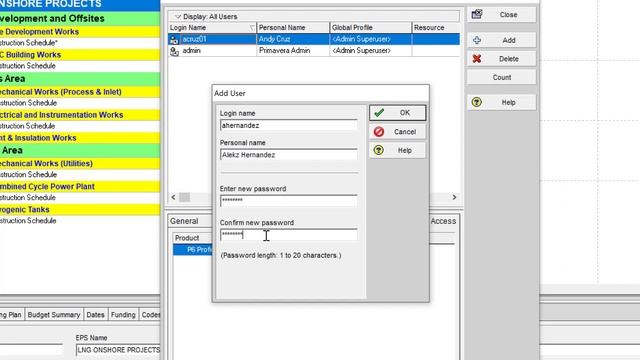Click the red X Delete icon
The height and width of the screenshot is (360, 640).
click(x=477, y=59)
